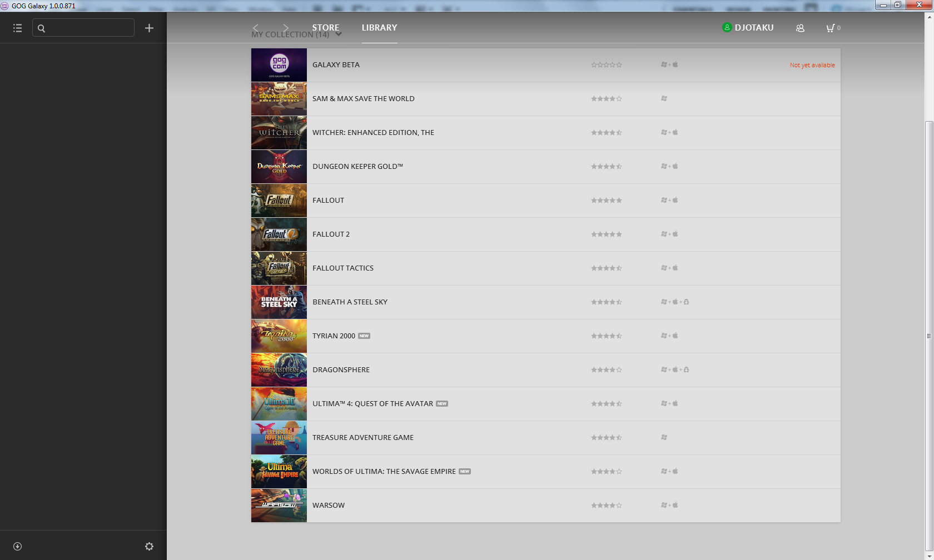934x560 pixels.
Task: Click the NEW badge beside Tyrian 2000
Action: [x=364, y=336]
